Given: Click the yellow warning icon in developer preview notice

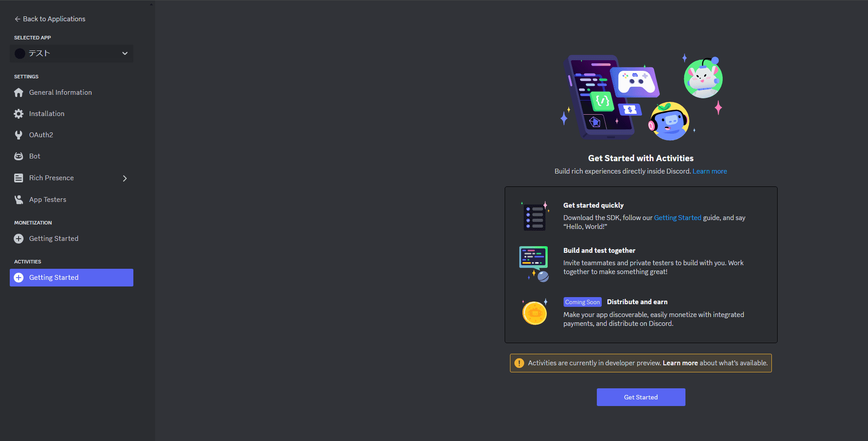Looking at the screenshot, I should coord(519,363).
